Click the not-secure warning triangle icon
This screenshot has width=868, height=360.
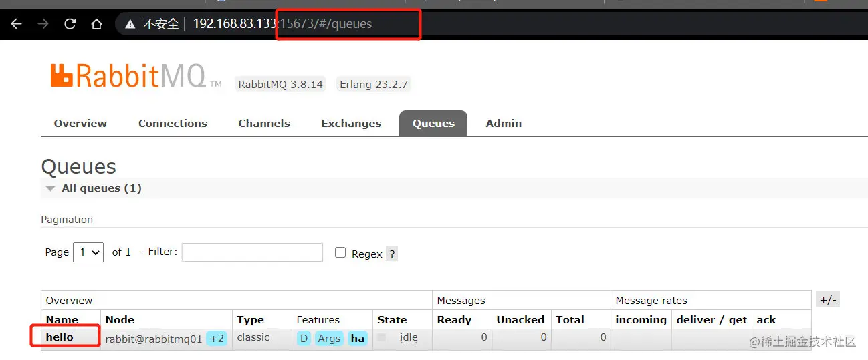pos(130,24)
